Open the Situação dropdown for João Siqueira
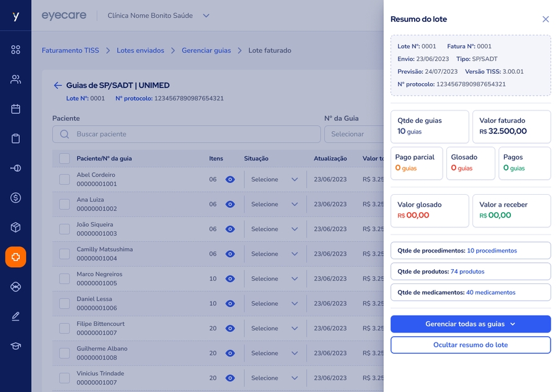558x392 pixels. click(275, 229)
